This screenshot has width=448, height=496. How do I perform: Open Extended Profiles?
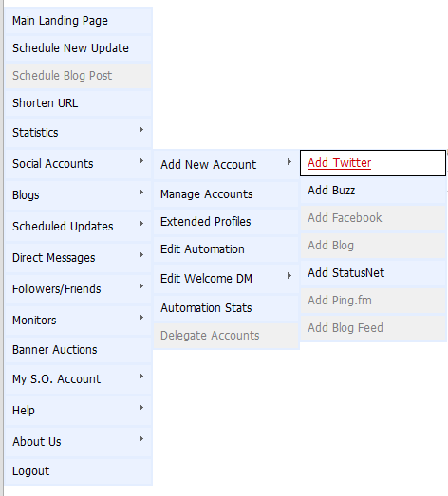(x=226, y=221)
